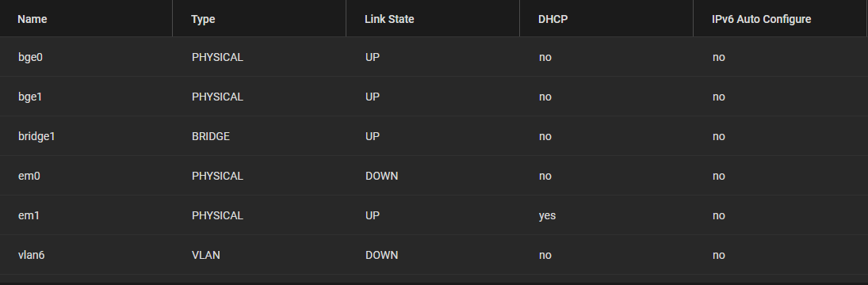This screenshot has height=285, width=868.
Task: Click the DOWN link state for vlan6
Action: (381, 255)
